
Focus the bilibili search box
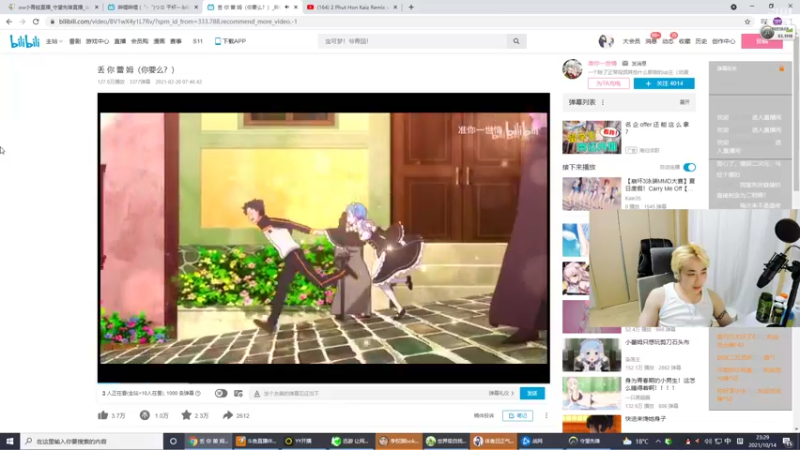(x=412, y=41)
